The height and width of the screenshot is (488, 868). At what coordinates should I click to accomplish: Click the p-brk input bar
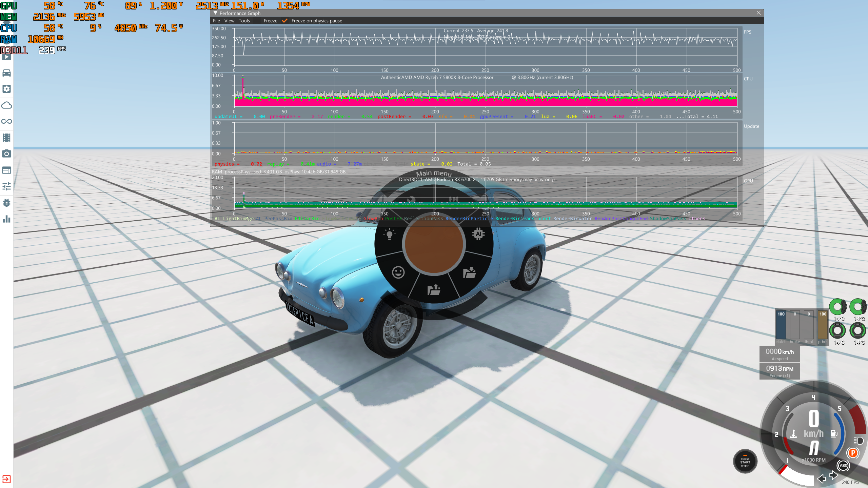point(823,325)
